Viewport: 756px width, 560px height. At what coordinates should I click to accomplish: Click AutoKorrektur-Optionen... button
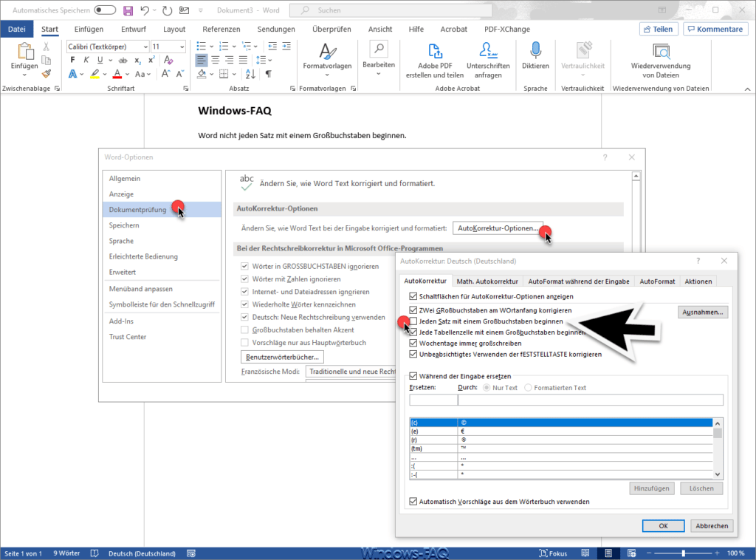[498, 228]
